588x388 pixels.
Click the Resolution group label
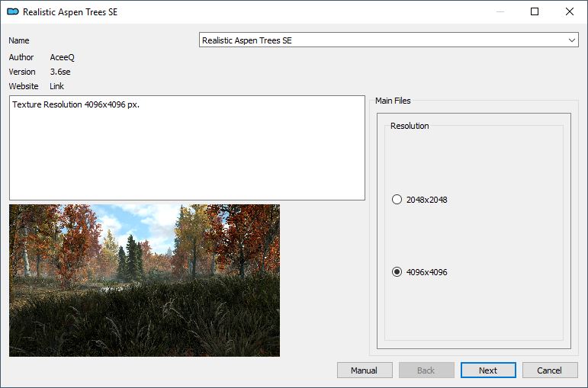410,126
